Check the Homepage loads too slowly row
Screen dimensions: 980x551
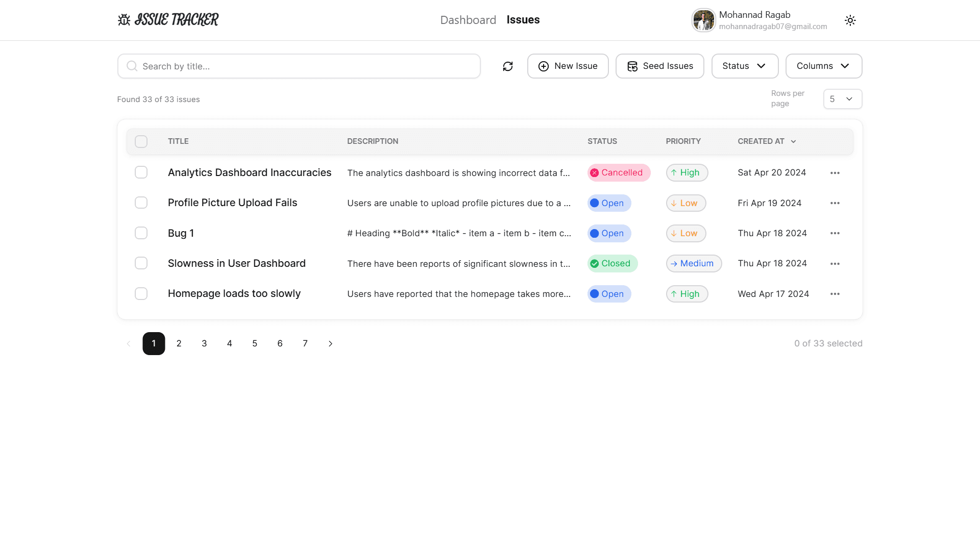coord(141,294)
